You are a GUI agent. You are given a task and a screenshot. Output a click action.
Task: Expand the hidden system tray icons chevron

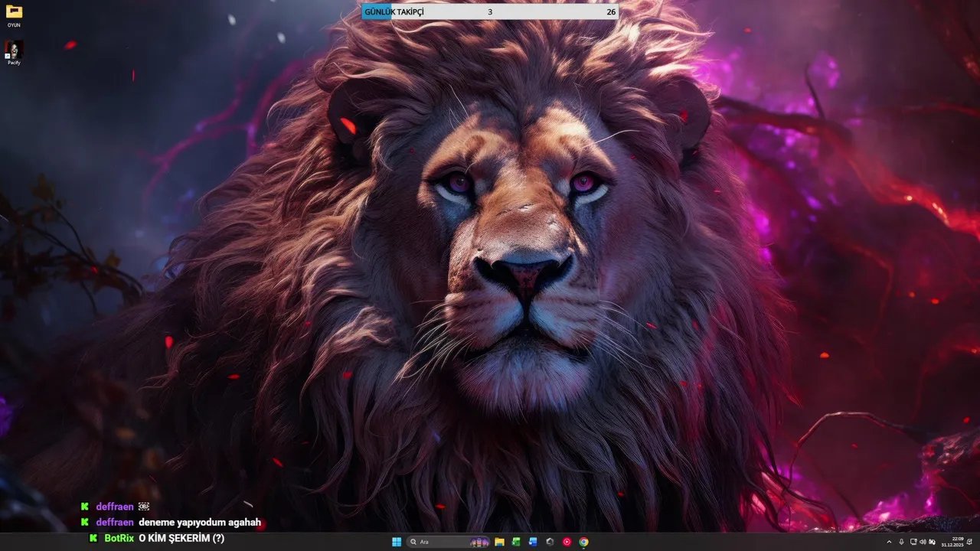click(889, 542)
